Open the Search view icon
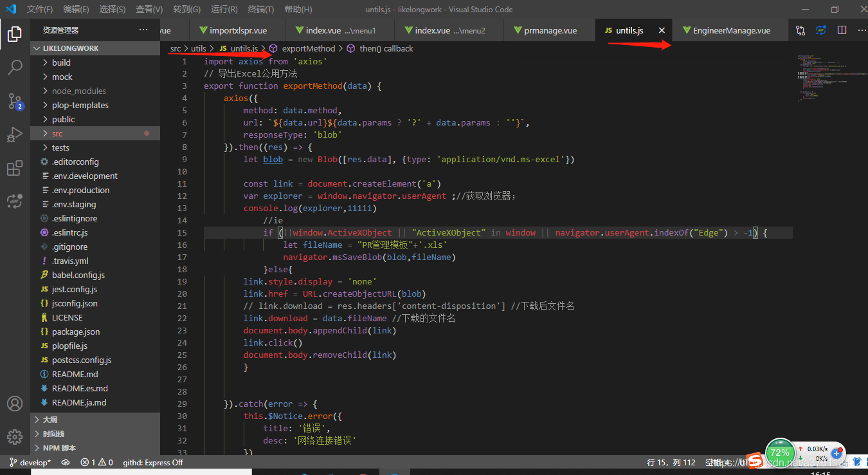The height and width of the screenshot is (475, 868). 15,67
